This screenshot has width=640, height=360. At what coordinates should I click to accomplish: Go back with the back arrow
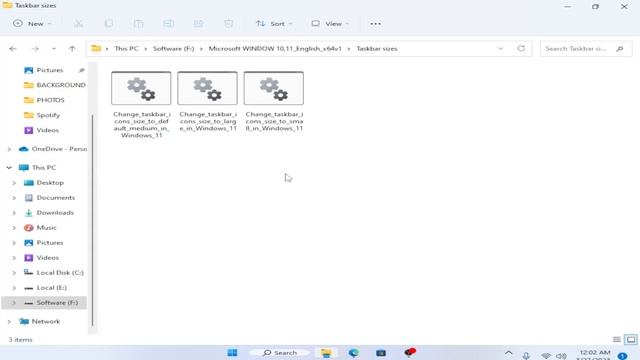pos(13,49)
